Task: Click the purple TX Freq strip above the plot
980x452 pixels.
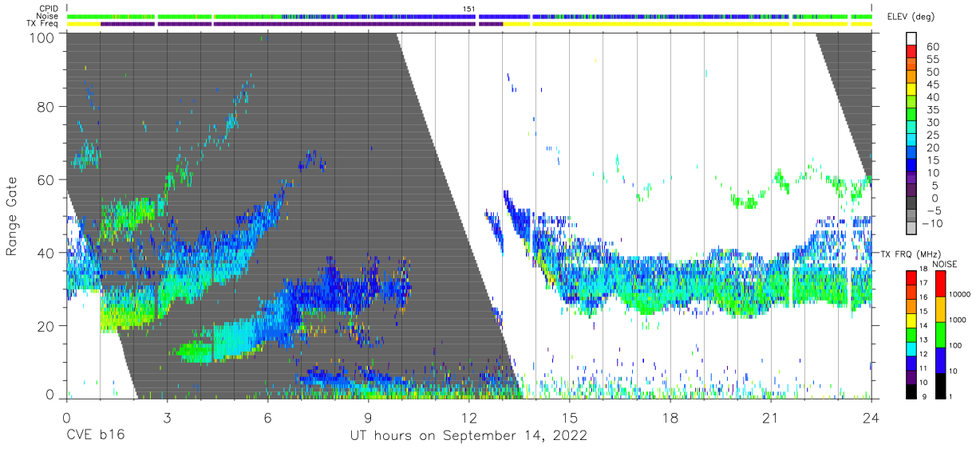Action: coord(302,24)
